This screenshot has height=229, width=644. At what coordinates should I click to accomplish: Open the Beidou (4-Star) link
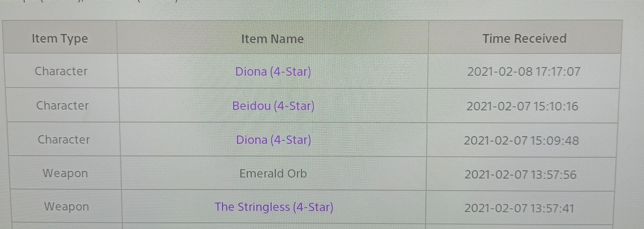(x=273, y=106)
